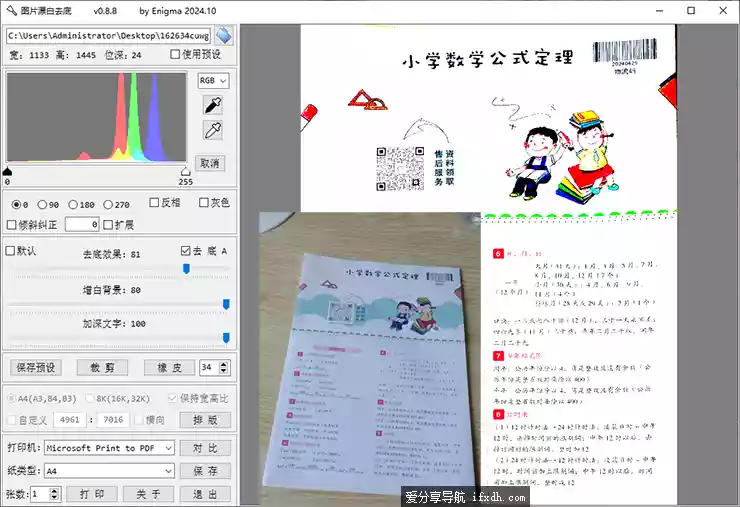
Task: Click the file path input field
Action: tap(109, 36)
